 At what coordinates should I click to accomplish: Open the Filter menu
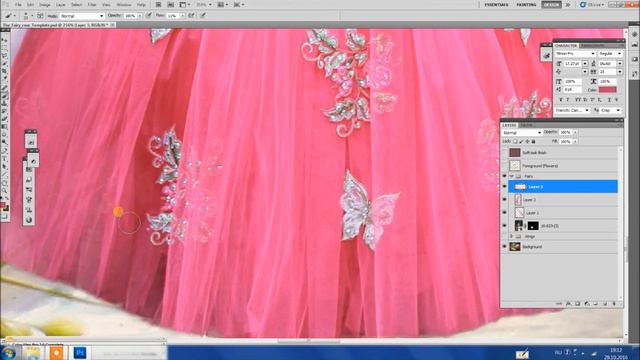pyautogui.click(x=92, y=5)
